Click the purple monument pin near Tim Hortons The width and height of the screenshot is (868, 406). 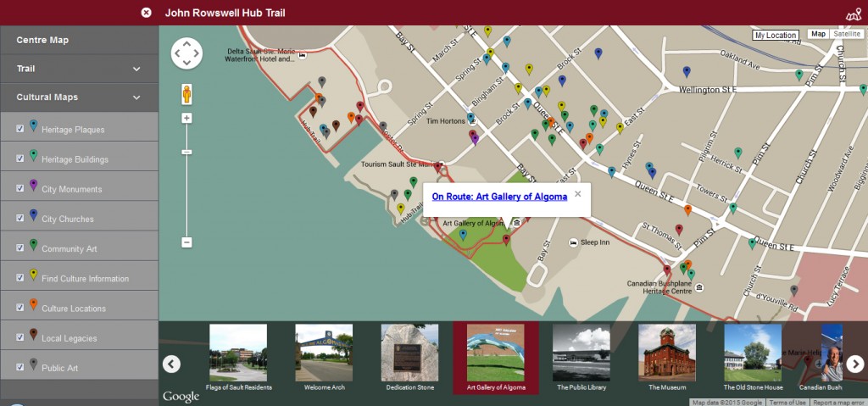pos(475,140)
